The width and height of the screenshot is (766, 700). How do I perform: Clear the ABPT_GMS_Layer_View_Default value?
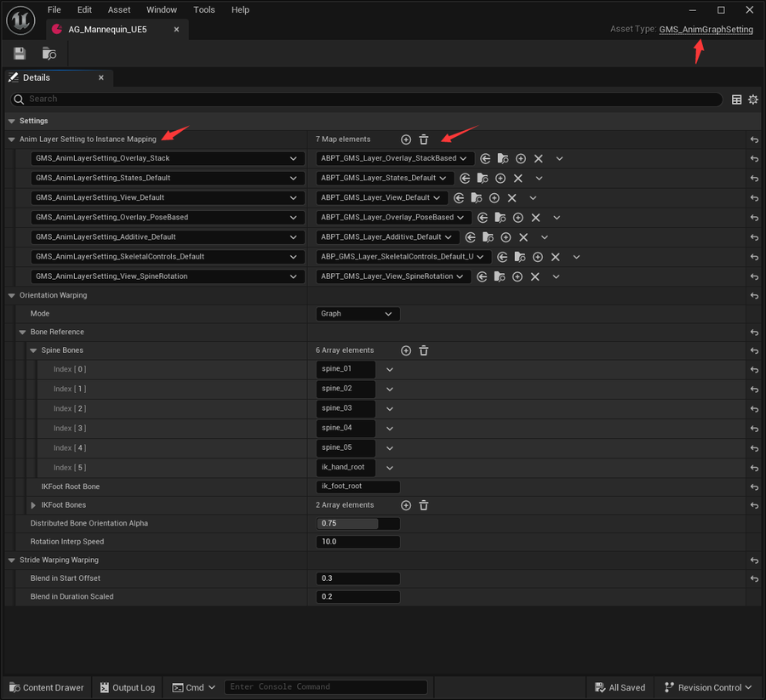(x=512, y=197)
